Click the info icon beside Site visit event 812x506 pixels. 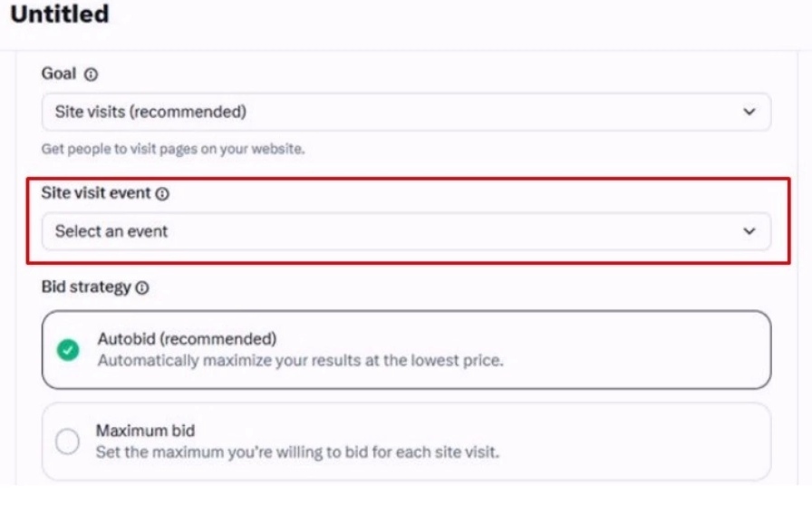(x=162, y=194)
